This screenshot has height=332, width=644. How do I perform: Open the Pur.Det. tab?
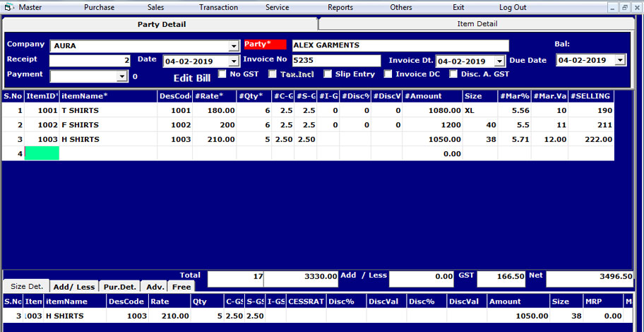120,287
